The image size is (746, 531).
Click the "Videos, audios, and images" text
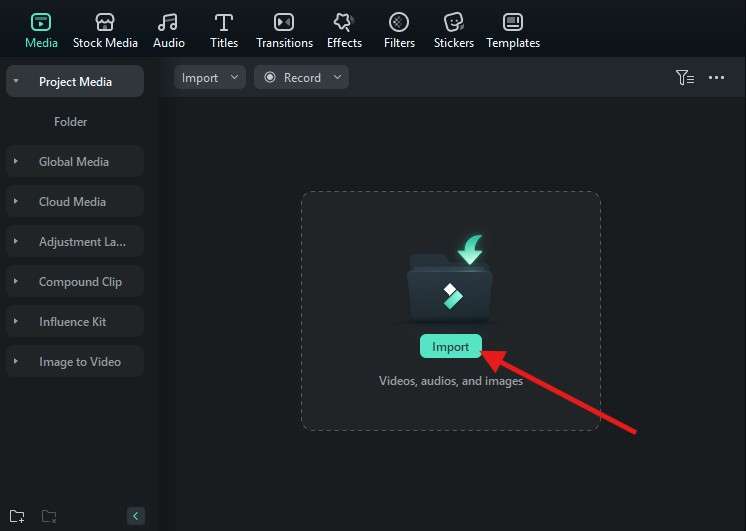[x=451, y=381]
